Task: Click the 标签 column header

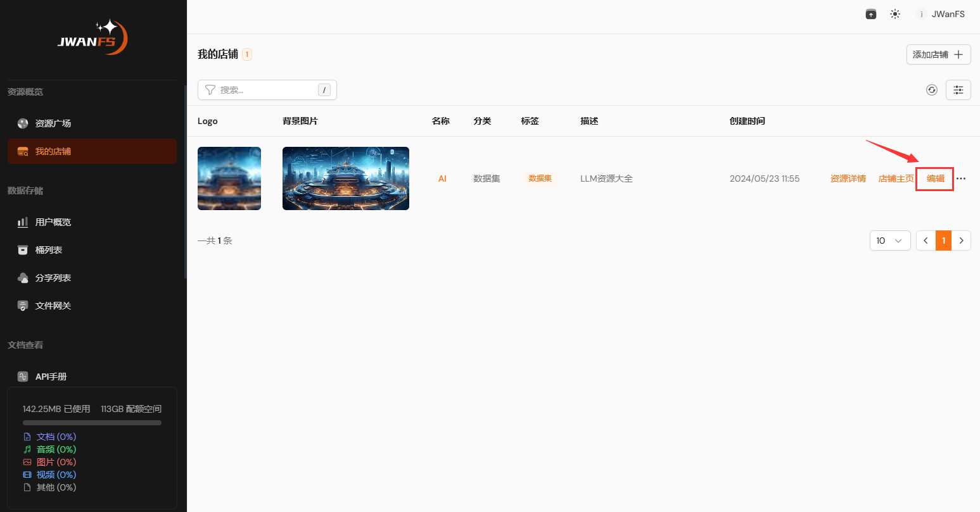Action: (530, 121)
